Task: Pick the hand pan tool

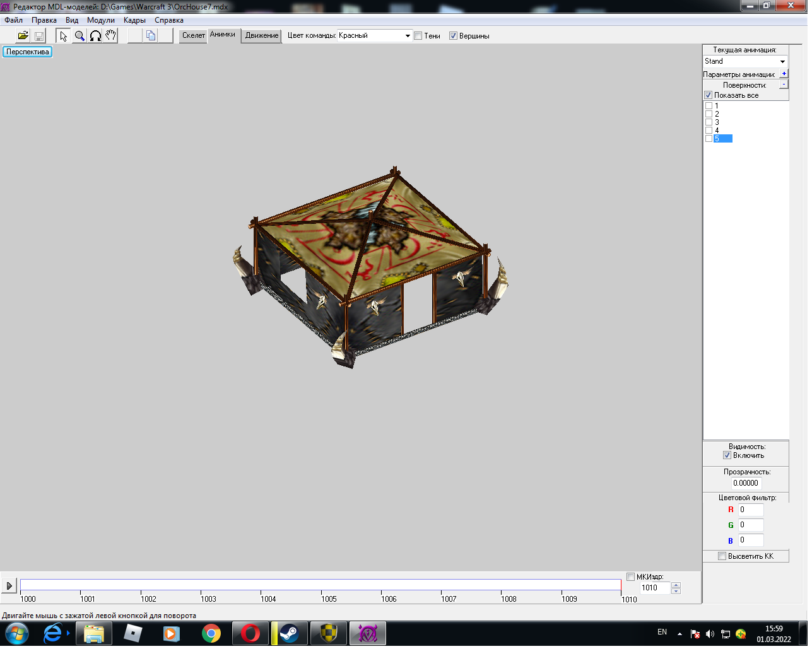Action: pos(111,36)
